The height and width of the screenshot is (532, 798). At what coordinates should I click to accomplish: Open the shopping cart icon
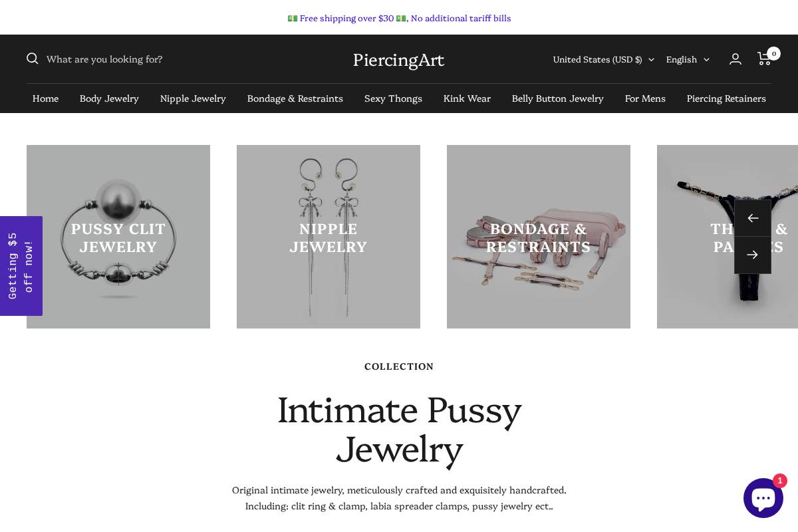click(763, 59)
